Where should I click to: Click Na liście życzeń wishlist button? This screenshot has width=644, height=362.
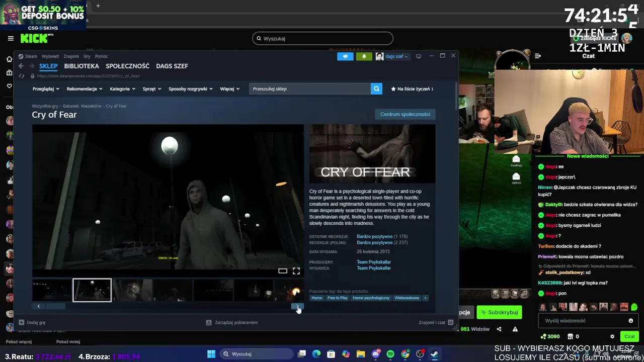point(412,89)
